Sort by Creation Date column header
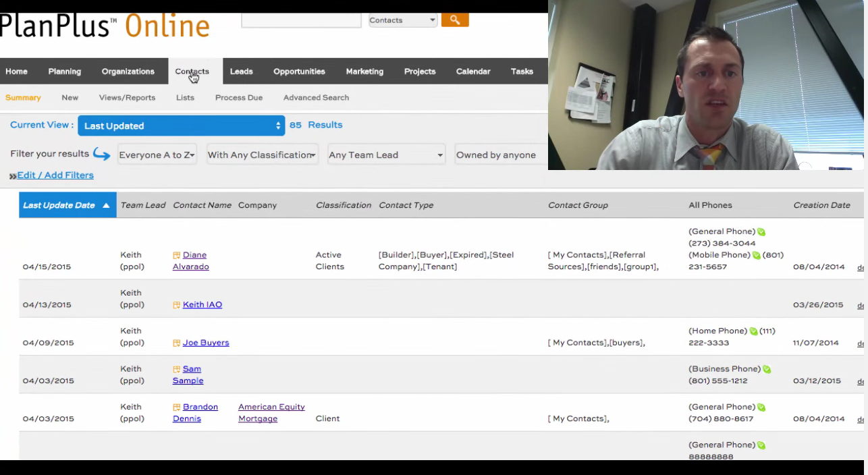 coord(822,206)
